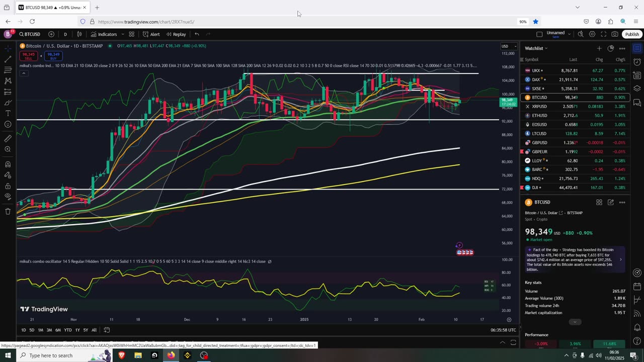
Task: Open the D interval selector
Action: coord(65,34)
